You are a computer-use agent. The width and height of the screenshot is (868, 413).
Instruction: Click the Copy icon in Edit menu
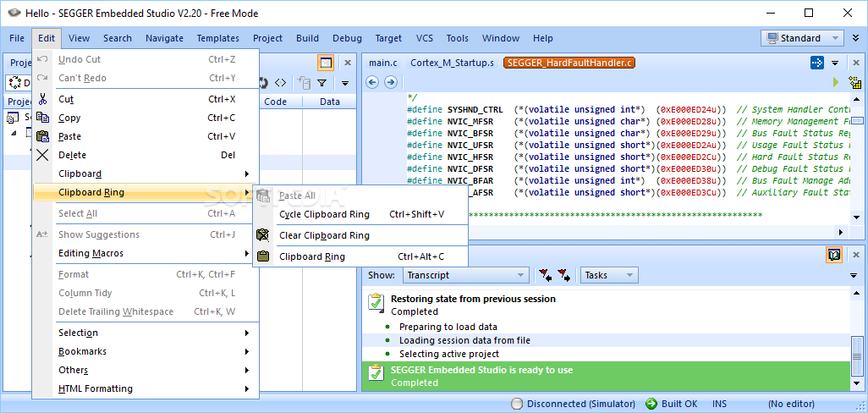[x=43, y=118]
